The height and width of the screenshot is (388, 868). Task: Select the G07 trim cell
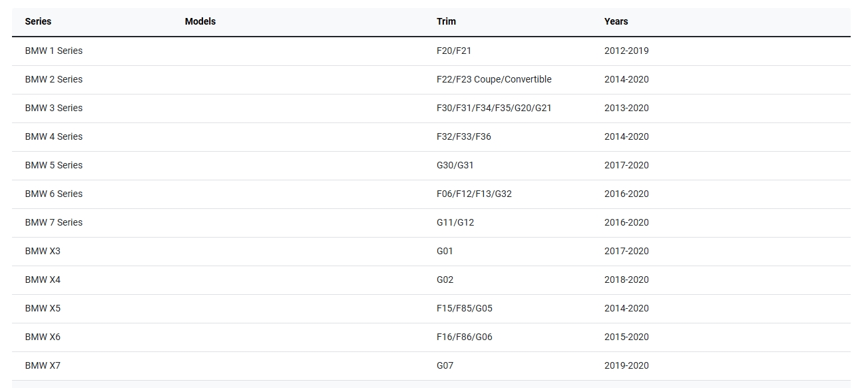445,365
